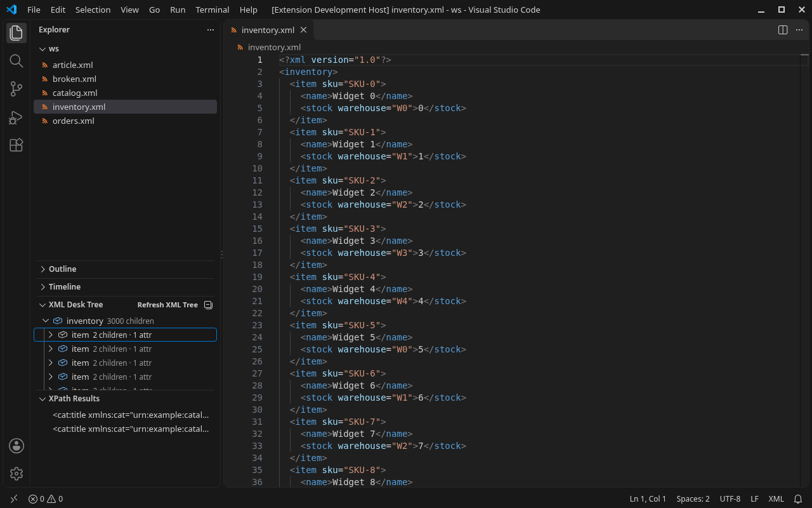The image size is (812, 508).
Task: Select inventory.xml in the Explorer file list
Action: tap(125, 107)
